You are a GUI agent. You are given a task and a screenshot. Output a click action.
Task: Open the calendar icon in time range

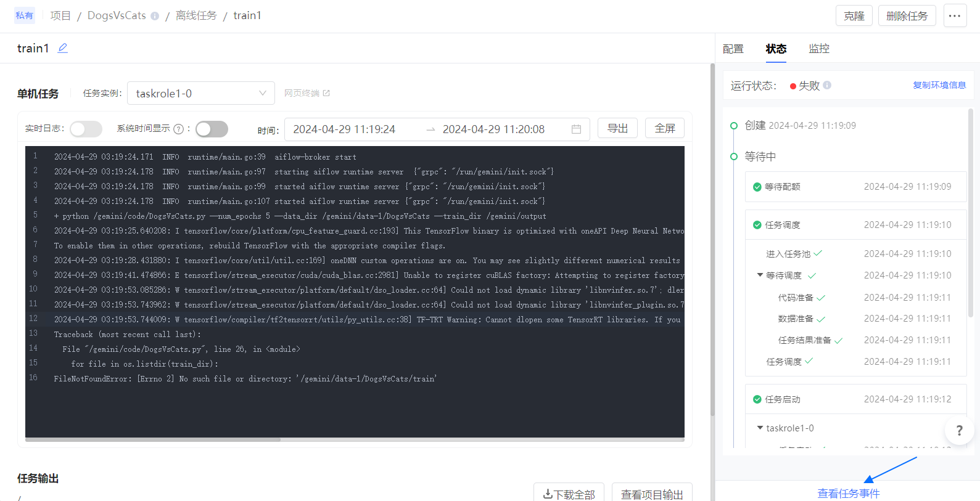[x=576, y=129]
